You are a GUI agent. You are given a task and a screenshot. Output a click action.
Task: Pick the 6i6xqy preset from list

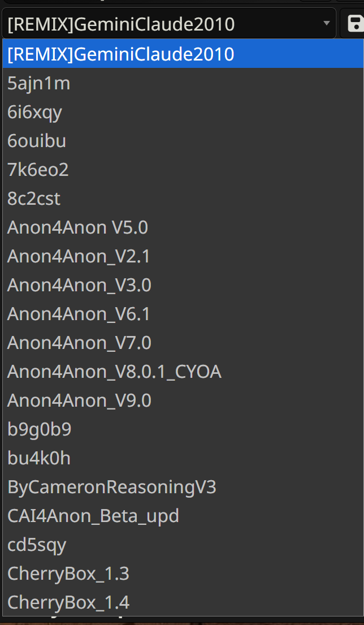[x=35, y=113]
